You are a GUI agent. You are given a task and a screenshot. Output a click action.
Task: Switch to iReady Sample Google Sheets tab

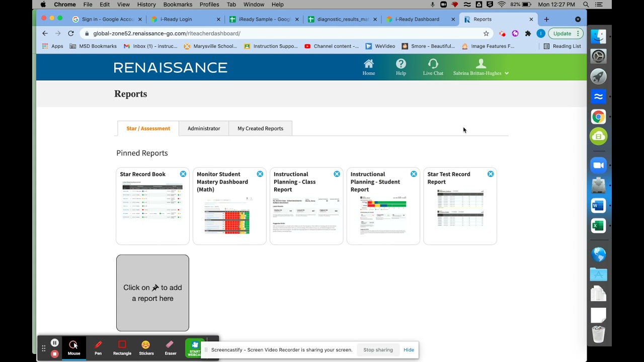264,19
